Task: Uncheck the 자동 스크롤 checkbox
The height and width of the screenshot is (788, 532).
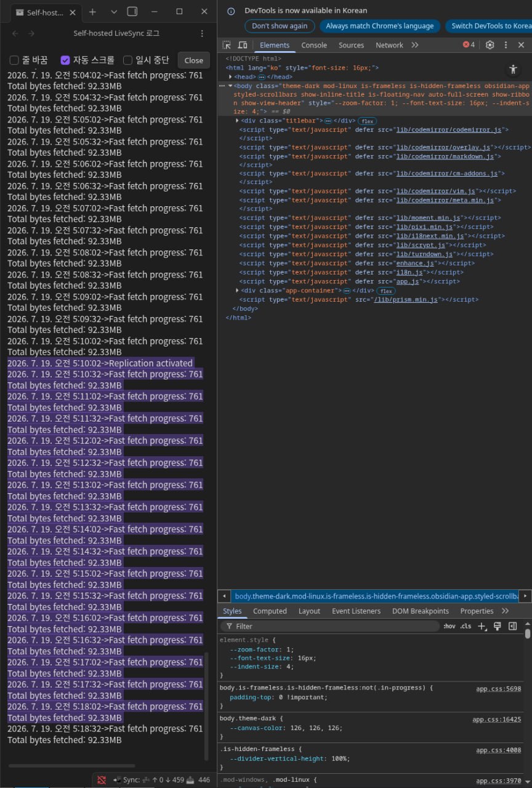Action: click(65, 60)
